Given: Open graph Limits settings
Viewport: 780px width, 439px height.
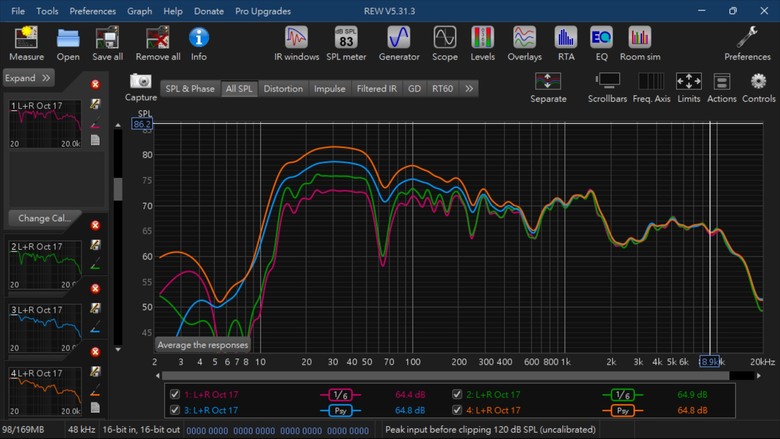Looking at the screenshot, I should pyautogui.click(x=688, y=88).
